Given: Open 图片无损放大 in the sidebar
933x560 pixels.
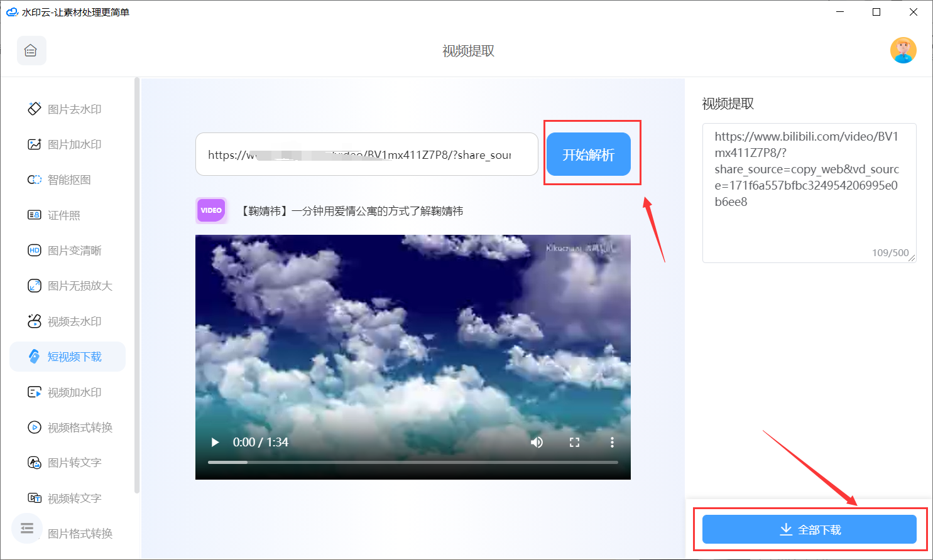Looking at the screenshot, I should [67, 286].
